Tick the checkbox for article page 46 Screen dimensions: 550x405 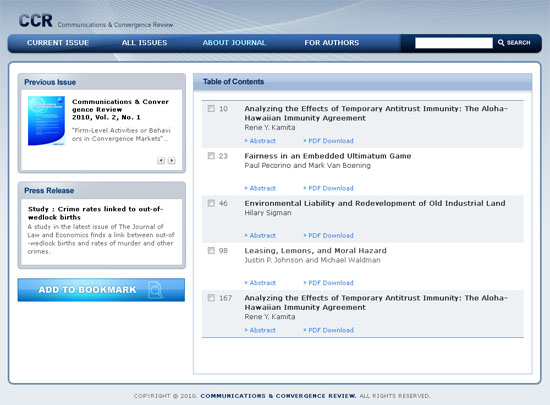211,203
